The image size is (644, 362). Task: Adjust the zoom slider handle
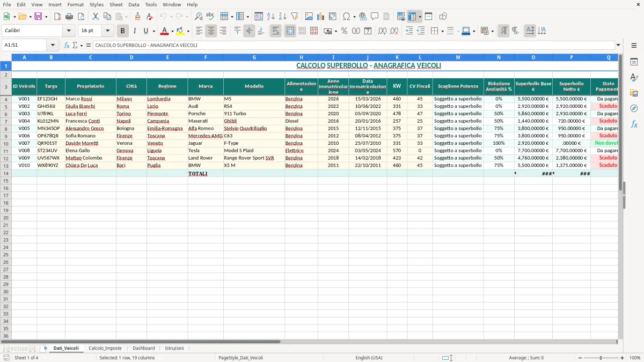(601, 358)
